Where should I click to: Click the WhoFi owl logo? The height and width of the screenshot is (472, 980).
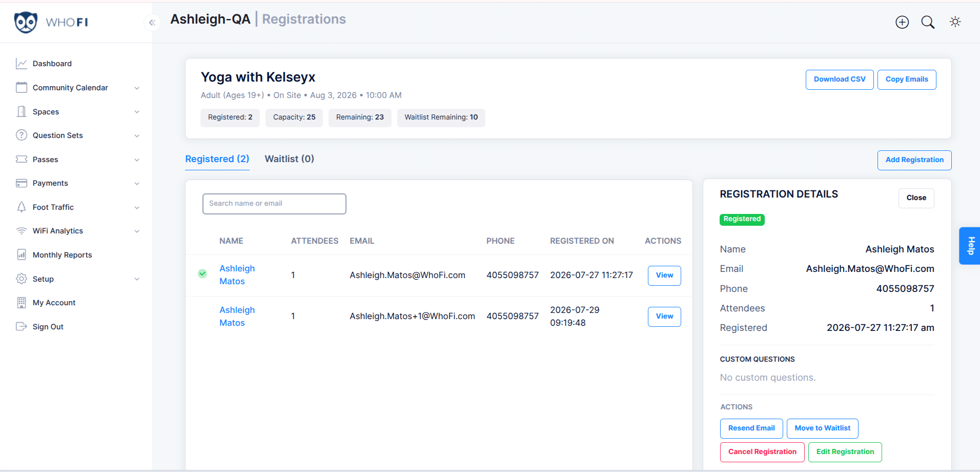click(26, 22)
